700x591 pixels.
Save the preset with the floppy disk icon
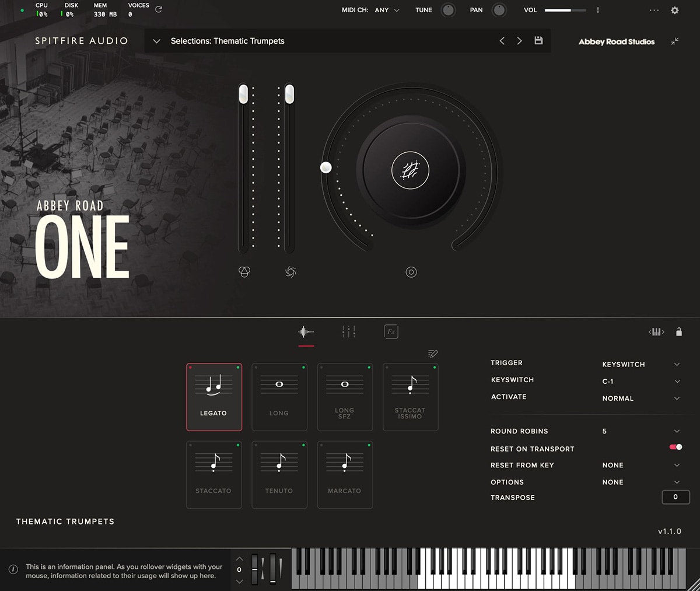pyautogui.click(x=538, y=41)
